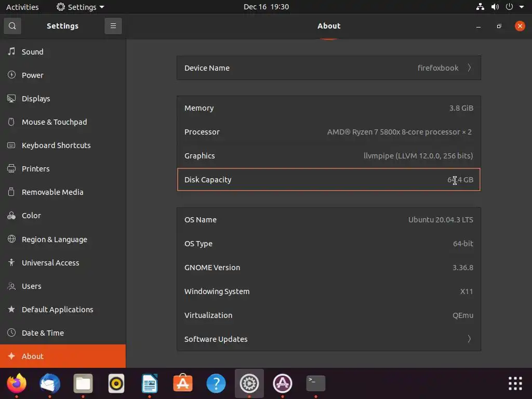Open LibreOffice Writer from the dock
Screen dimensions: 532x399
(x=150, y=383)
